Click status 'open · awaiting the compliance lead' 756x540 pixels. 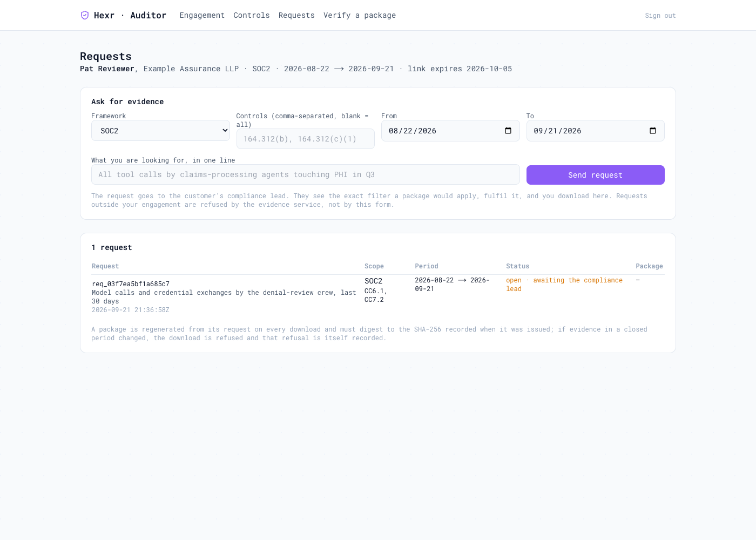[x=564, y=285]
